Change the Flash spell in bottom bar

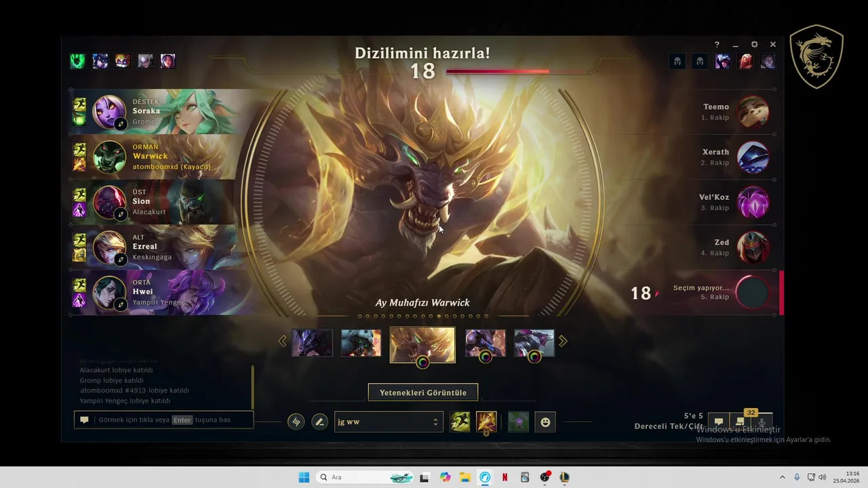460,422
